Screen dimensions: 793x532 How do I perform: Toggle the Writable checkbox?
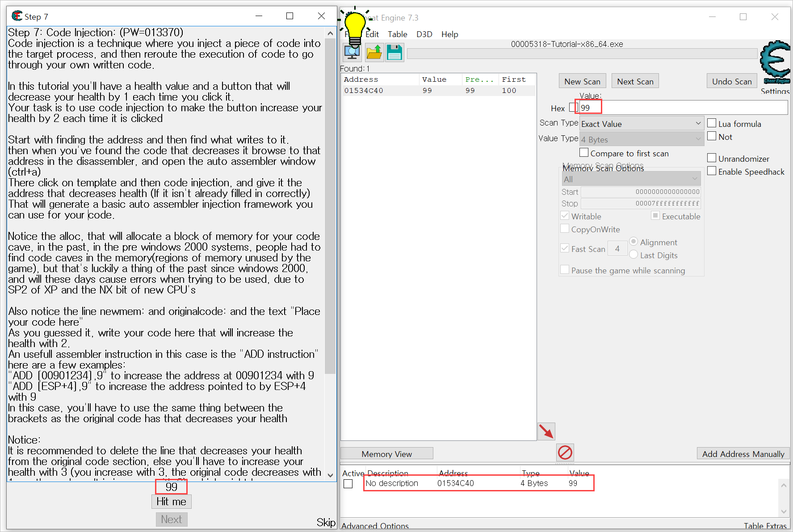coord(565,216)
